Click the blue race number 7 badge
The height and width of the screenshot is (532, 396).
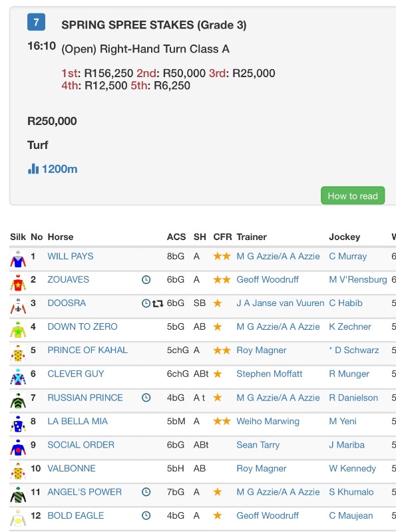coord(36,22)
